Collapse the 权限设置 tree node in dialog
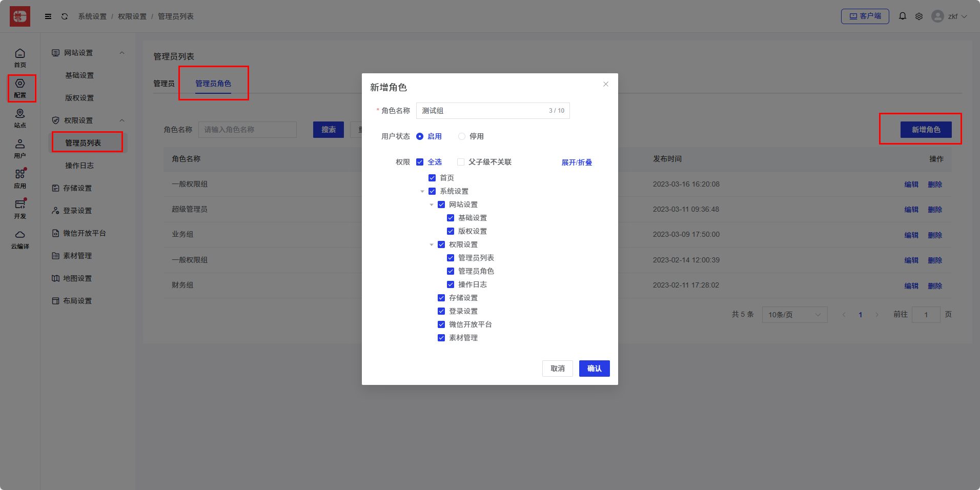The image size is (980, 490). [432, 244]
